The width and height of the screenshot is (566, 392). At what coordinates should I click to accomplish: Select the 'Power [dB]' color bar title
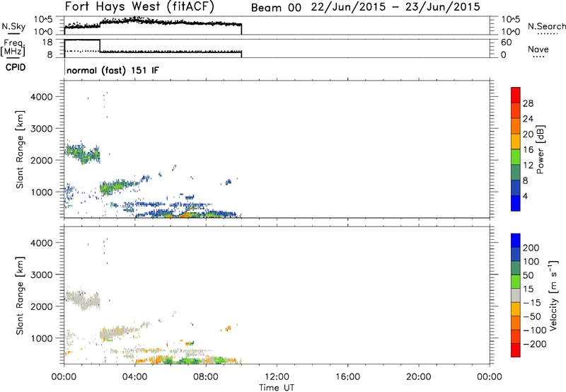pyautogui.click(x=540, y=149)
